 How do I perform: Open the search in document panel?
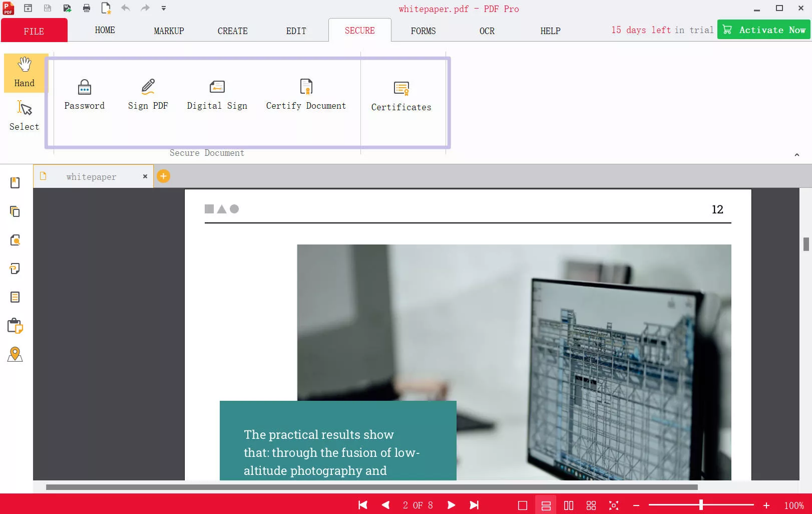click(15, 240)
